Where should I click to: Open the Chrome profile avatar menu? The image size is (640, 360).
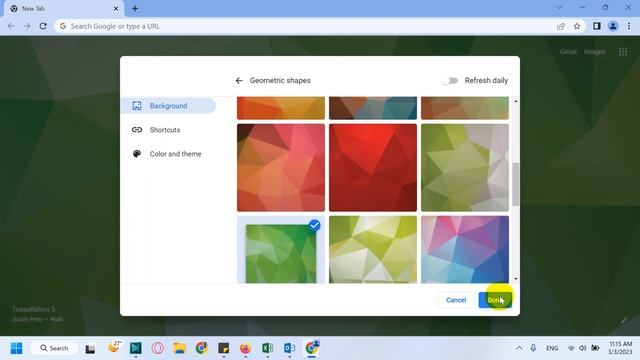[613, 26]
